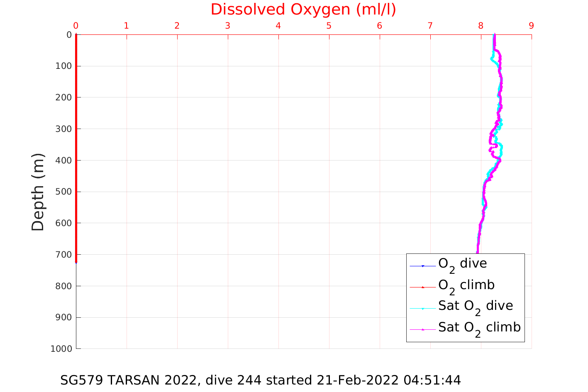Click the oxygen axis tick label 7

tap(430, 26)
